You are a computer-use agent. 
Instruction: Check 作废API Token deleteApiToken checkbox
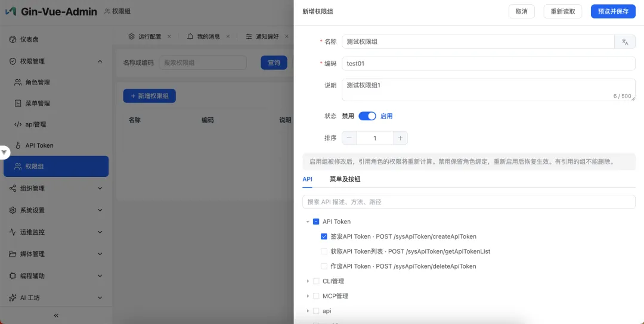(x=324, y=266)
